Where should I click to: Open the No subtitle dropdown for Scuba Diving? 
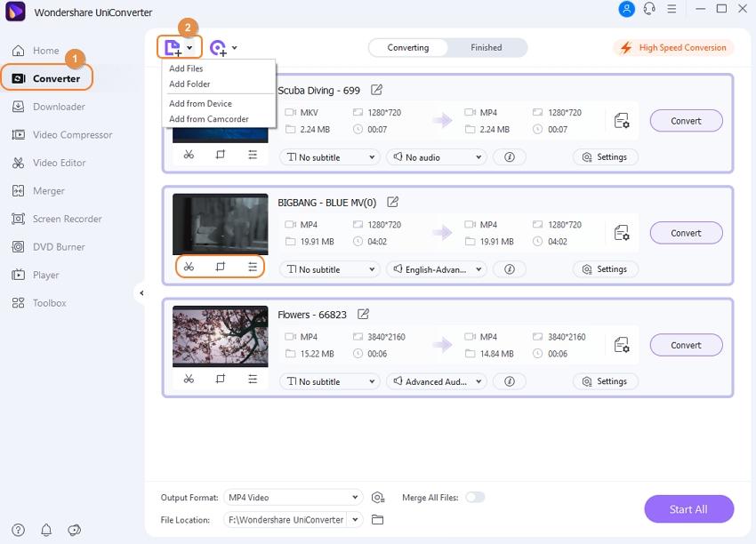329,156
